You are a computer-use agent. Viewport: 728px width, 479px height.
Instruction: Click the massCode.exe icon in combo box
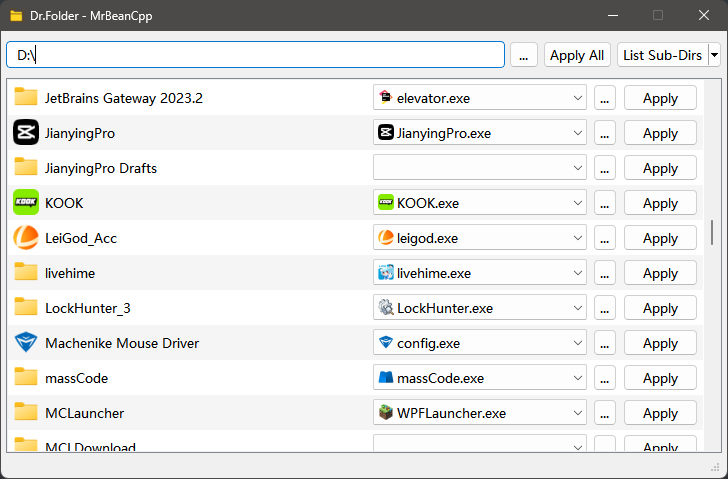tap(385, 378)
